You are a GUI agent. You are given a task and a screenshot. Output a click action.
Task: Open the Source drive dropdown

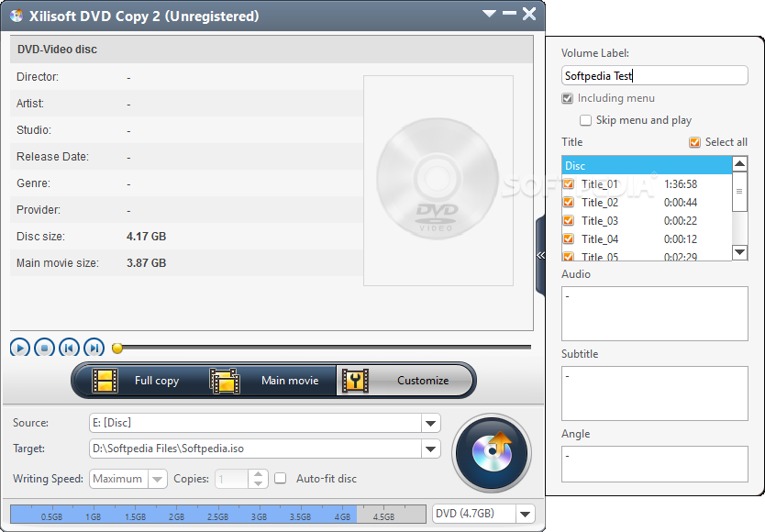tap(430, 423)
